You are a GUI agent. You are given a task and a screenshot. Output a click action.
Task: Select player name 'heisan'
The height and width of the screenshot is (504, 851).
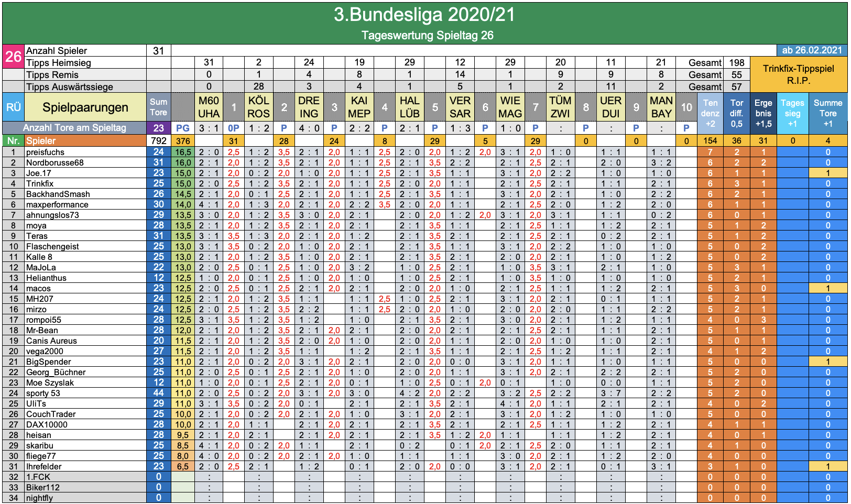coord(39,435)
